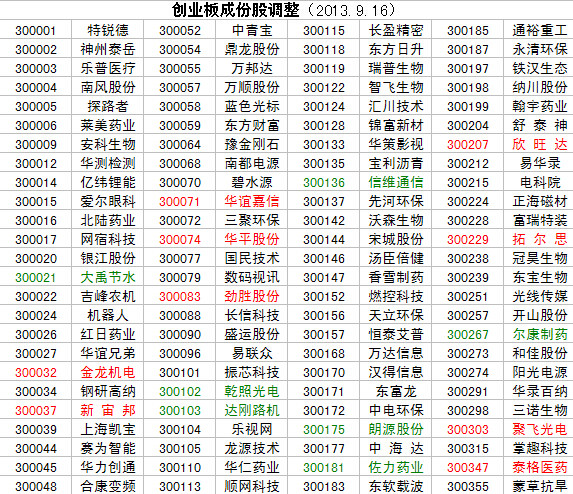Click the cell 亿纬锂能
Image resolution: width=573 pixels, height=494 pixels.
point(108,182)
